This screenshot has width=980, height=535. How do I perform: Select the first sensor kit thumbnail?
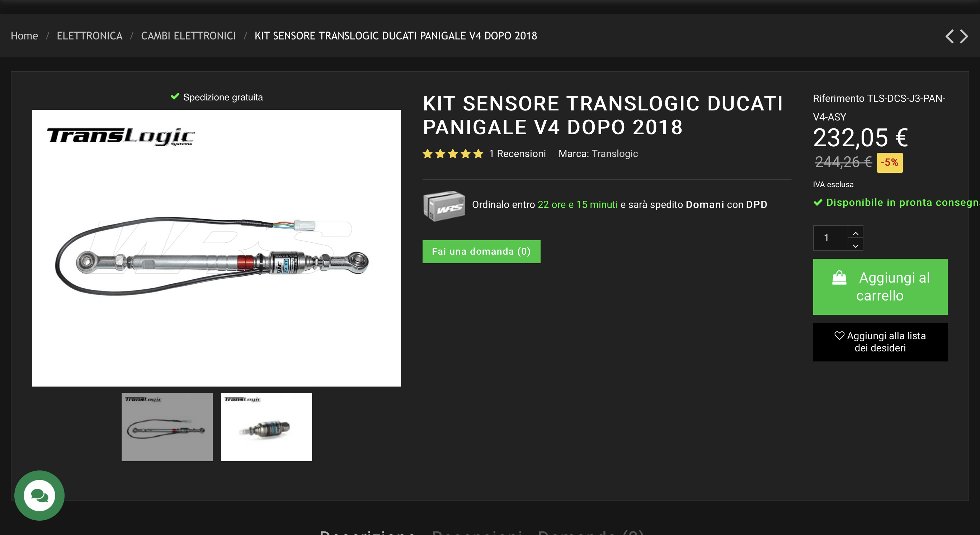[167, 427]
